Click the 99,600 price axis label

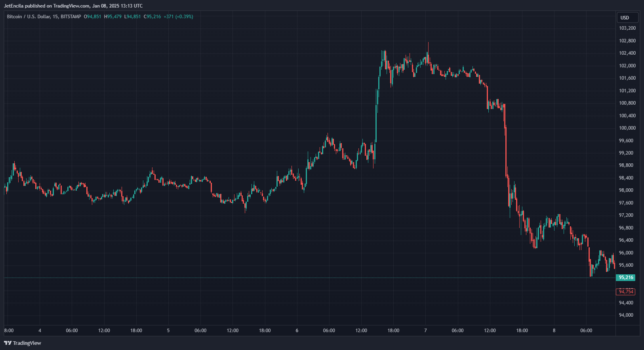[x=626, y=141]
